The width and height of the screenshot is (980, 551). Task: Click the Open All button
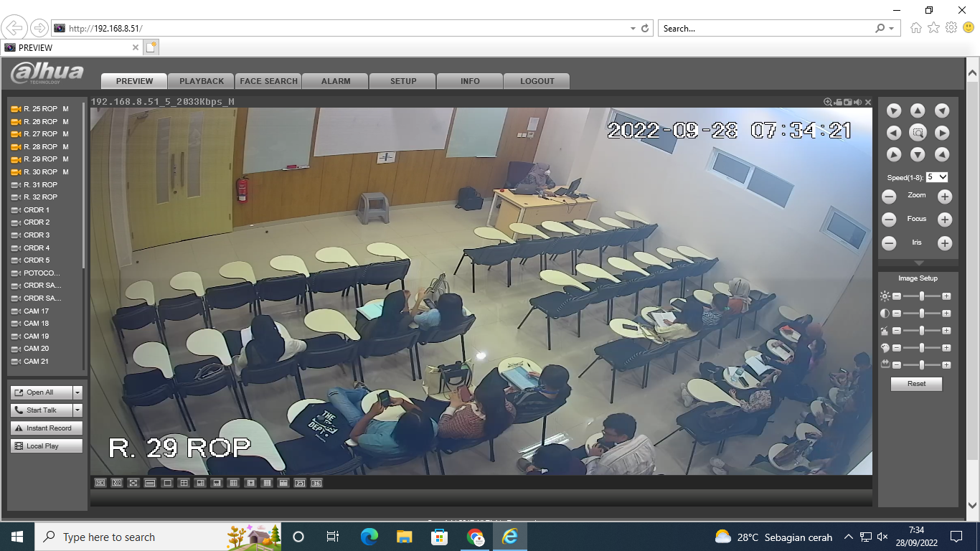click(42, 392)
